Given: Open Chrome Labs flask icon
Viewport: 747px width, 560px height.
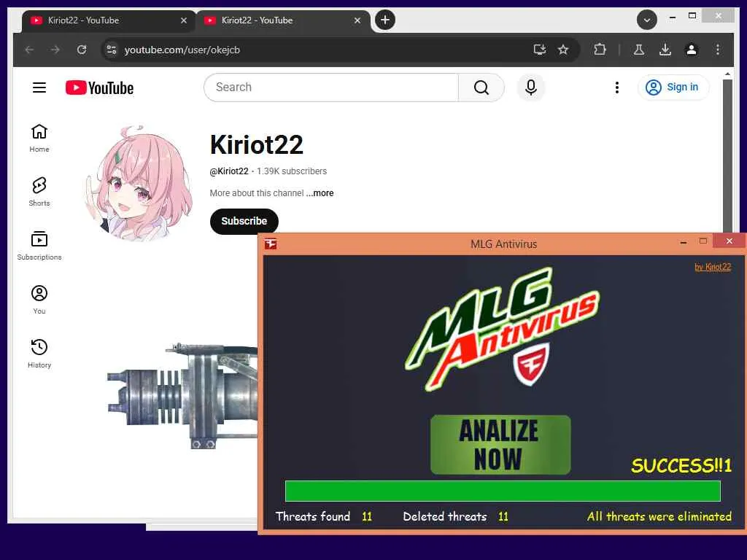Looking at the screenshot, I should pos(639,50).
